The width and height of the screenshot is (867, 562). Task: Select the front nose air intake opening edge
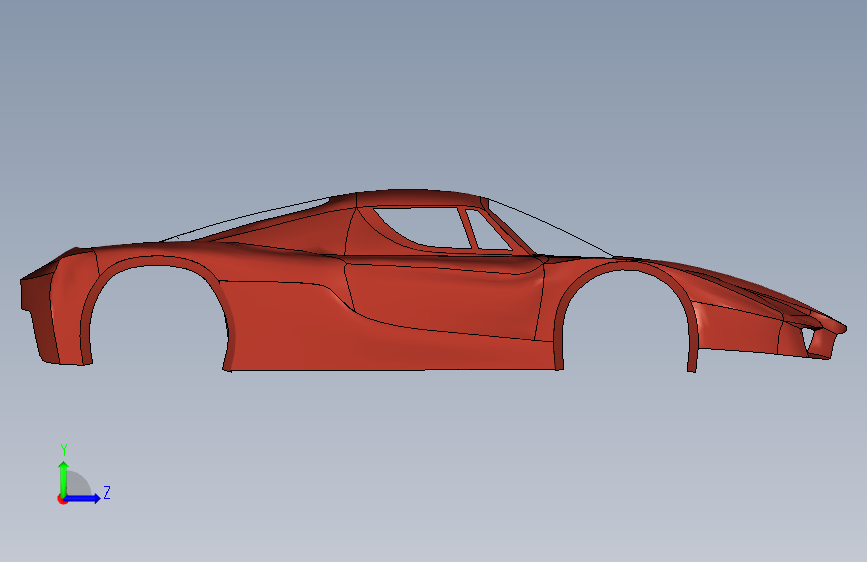(x=810, y=339)
